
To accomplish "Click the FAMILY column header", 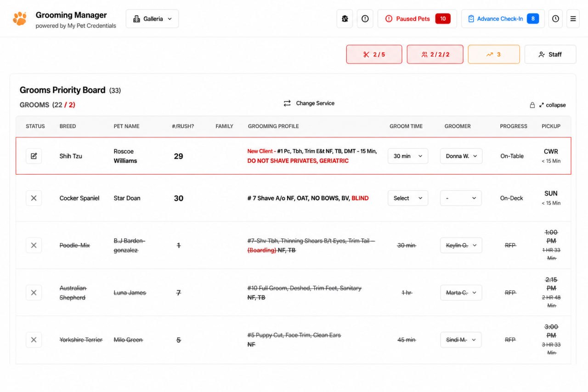I will tap(225, 126).
